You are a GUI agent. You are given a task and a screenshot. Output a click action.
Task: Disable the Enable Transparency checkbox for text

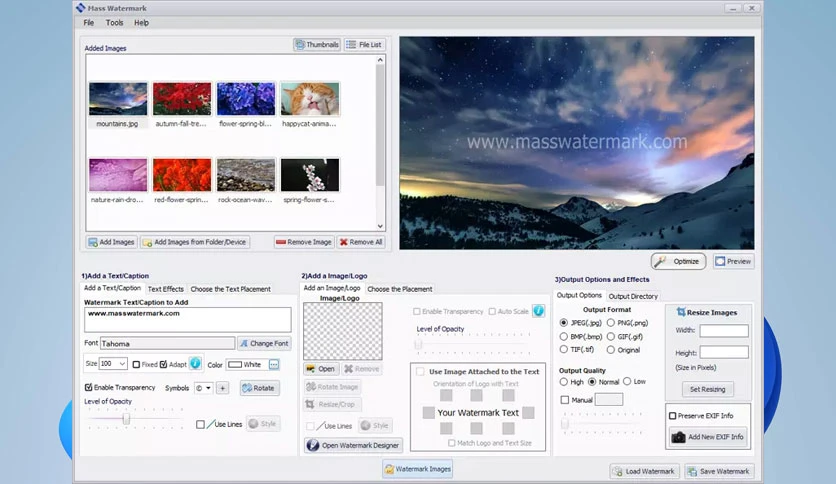(x=89, y=387)
